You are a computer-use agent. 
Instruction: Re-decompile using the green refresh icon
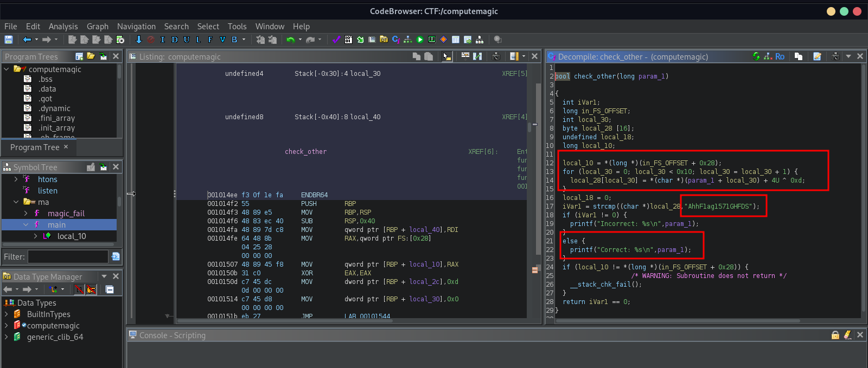[756, 56]
